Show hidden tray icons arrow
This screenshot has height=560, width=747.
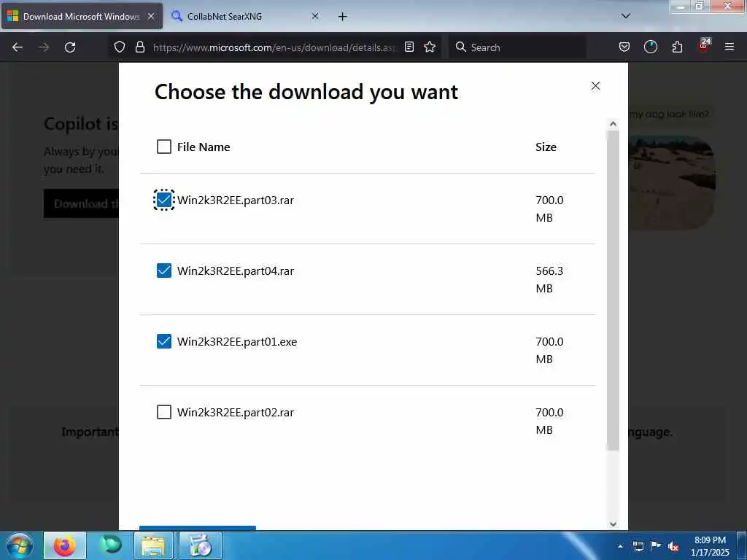pyautogui.click(x=620, y=546)
